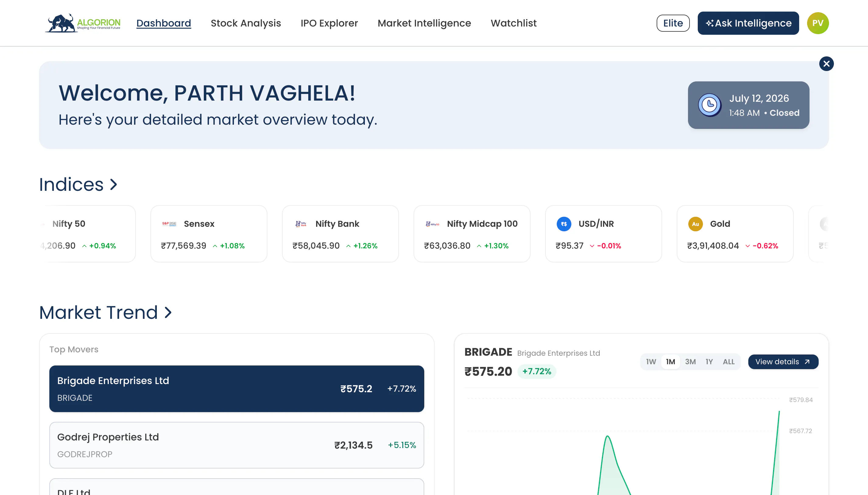This screenshot has width=868, height=495.
Task: Open the PV profile avatar
Action: [818, 23]
